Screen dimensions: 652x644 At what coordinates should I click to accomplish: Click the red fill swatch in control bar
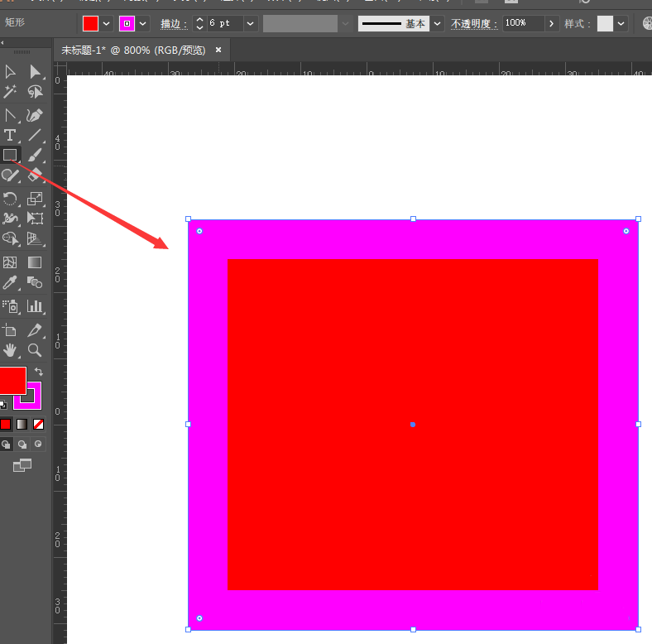pyautogui.click(x=90, y=24)
